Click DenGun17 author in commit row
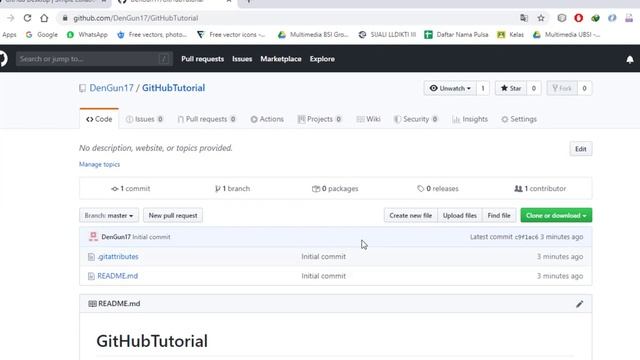 116,237
